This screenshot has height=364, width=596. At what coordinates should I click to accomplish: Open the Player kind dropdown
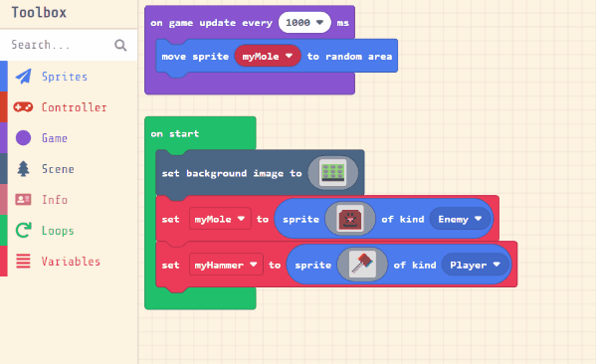coord(476,265)
